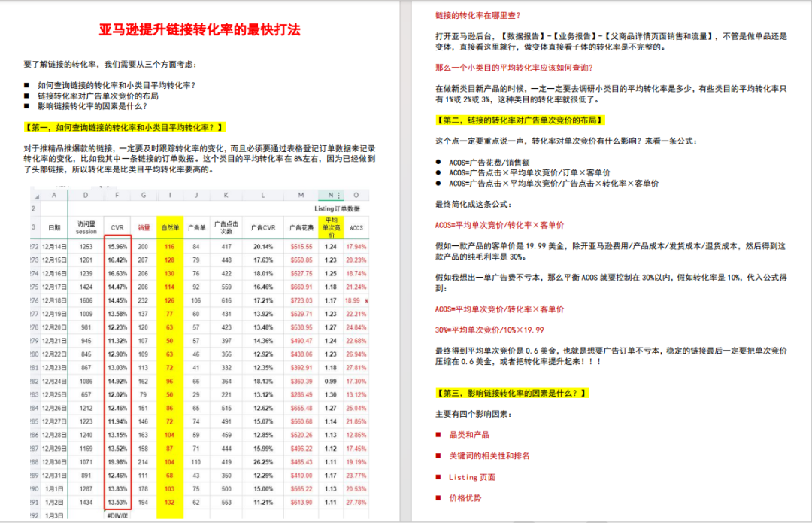Click the date cell 12月14日
The image size is (812, 523).
(x=54, y=247)
